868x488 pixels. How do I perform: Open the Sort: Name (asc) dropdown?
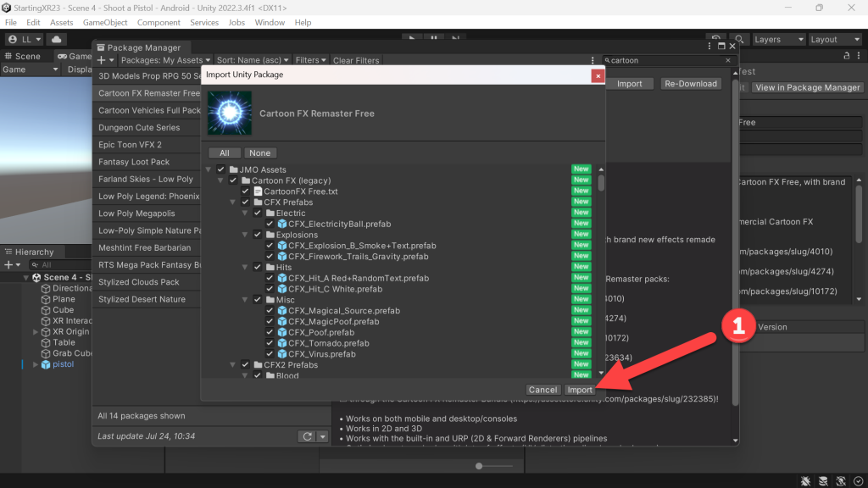coord(253,60)
